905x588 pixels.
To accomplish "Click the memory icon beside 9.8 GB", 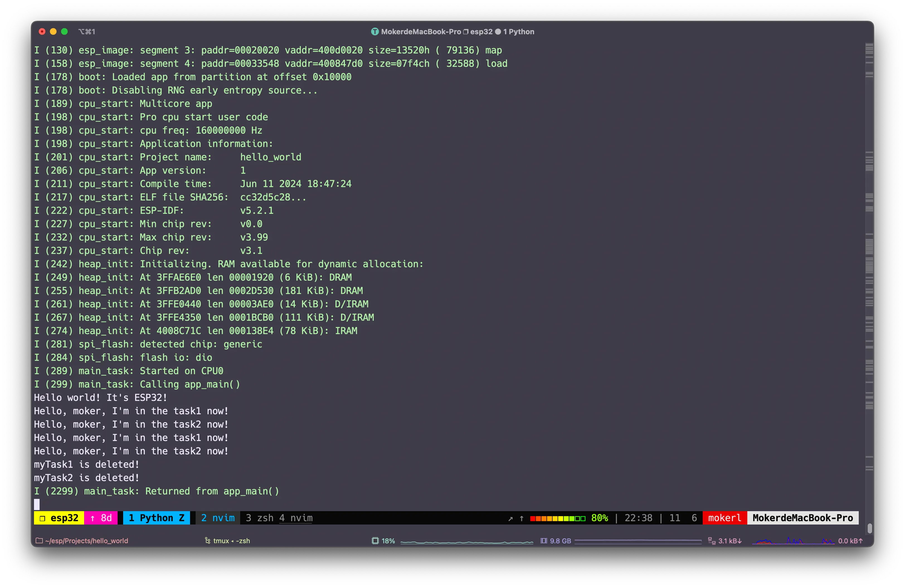I will click(x=544, y=540).
